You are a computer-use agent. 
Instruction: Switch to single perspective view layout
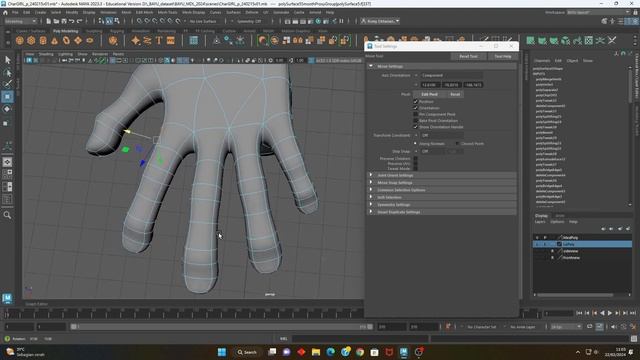(x=7, y=162)
